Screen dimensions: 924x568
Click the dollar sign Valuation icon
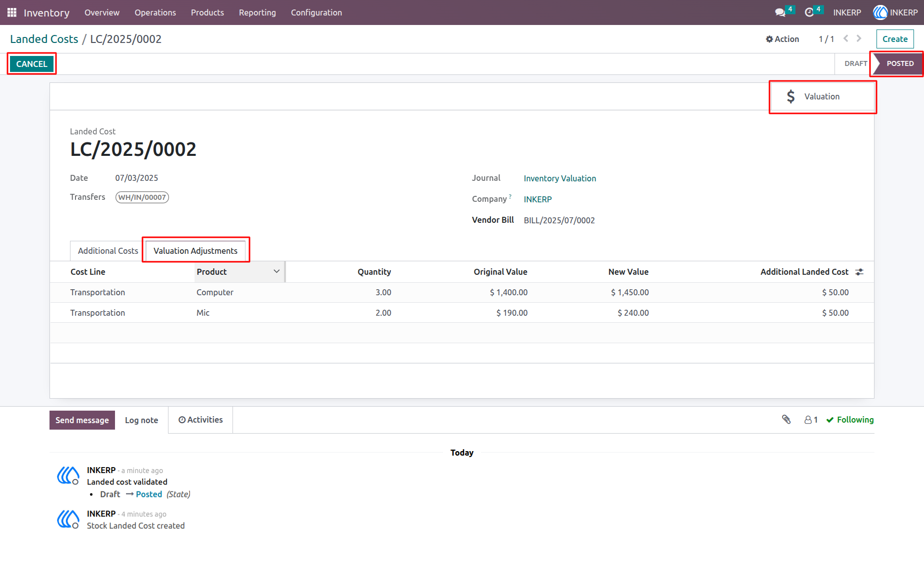click(x=790, y=96)
